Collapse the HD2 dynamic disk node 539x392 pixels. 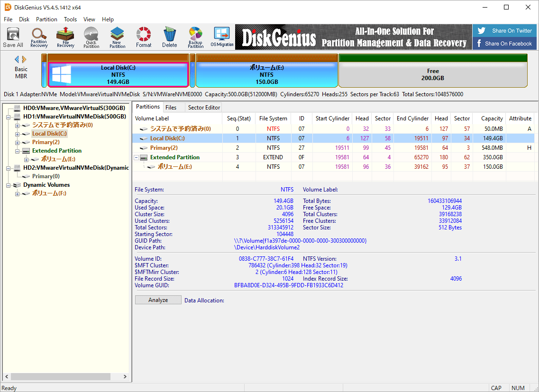(9, 168)
